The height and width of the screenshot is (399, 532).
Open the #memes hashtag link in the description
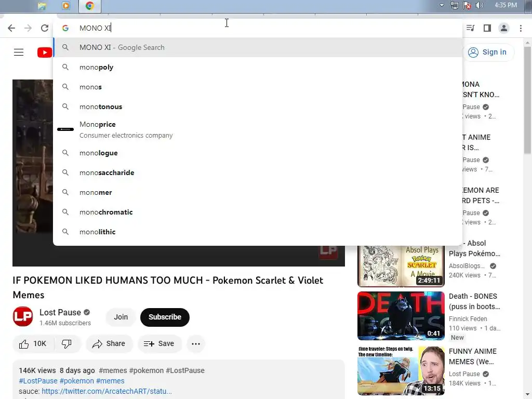pos(110,381)
